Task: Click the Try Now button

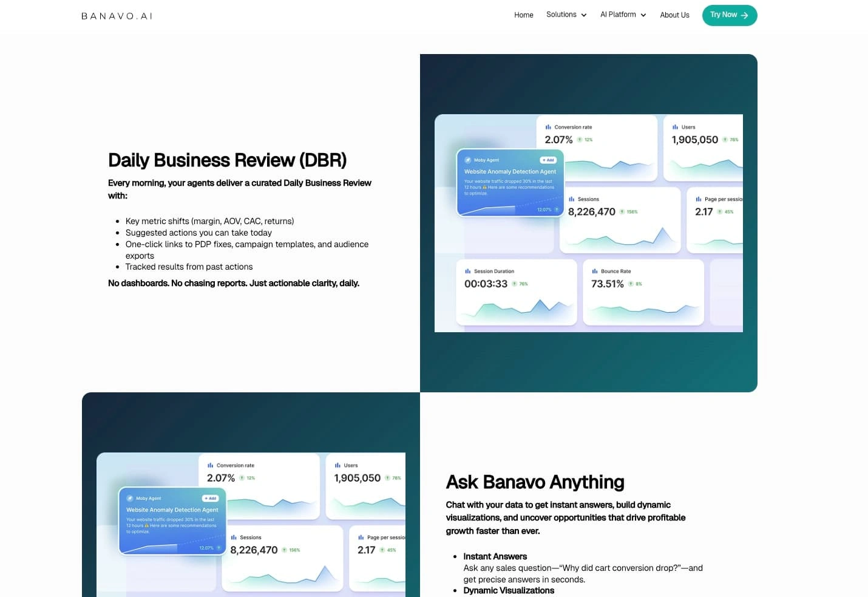Action: [730, 15]
